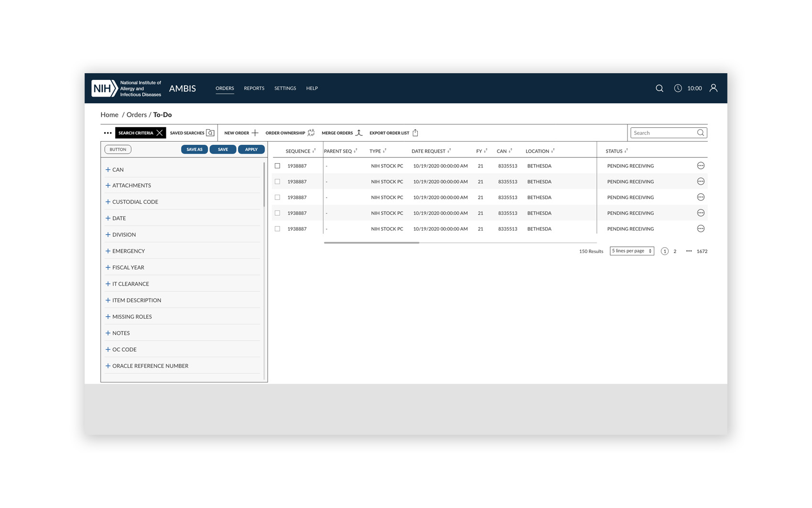
Task: Click Merge Orders
Action: [x=342, y=133]
